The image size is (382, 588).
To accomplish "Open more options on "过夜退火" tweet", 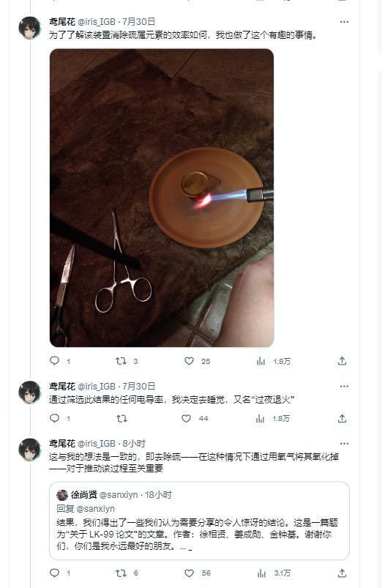I will click(344, 386).
